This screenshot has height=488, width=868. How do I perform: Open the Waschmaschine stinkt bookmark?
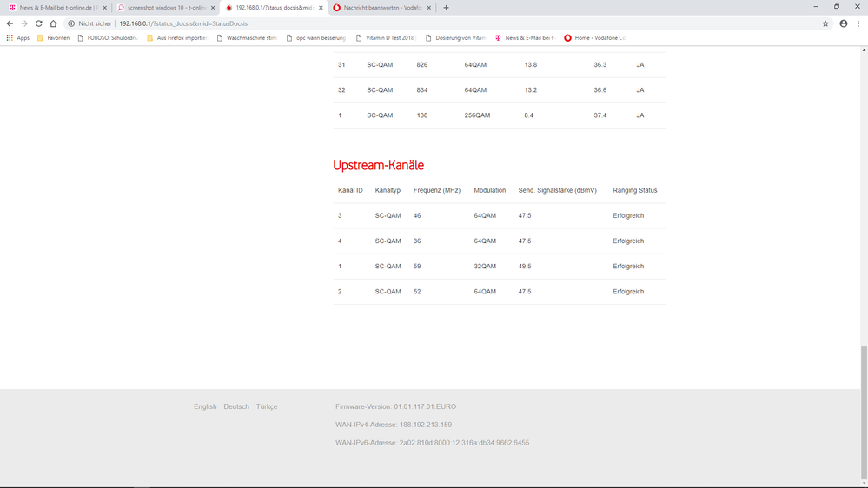pos(247,38)
